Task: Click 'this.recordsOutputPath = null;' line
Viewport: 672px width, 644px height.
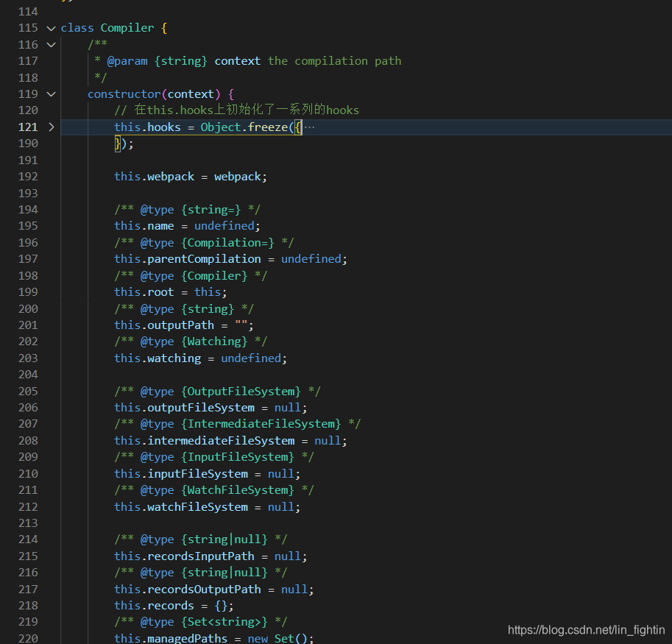Action: click(214, 589)
